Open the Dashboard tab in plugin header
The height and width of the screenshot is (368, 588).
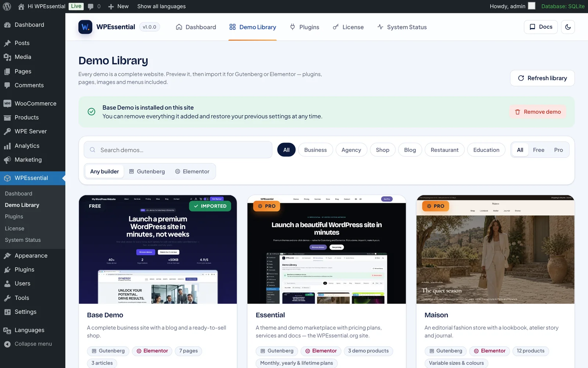tap(196, 27)
